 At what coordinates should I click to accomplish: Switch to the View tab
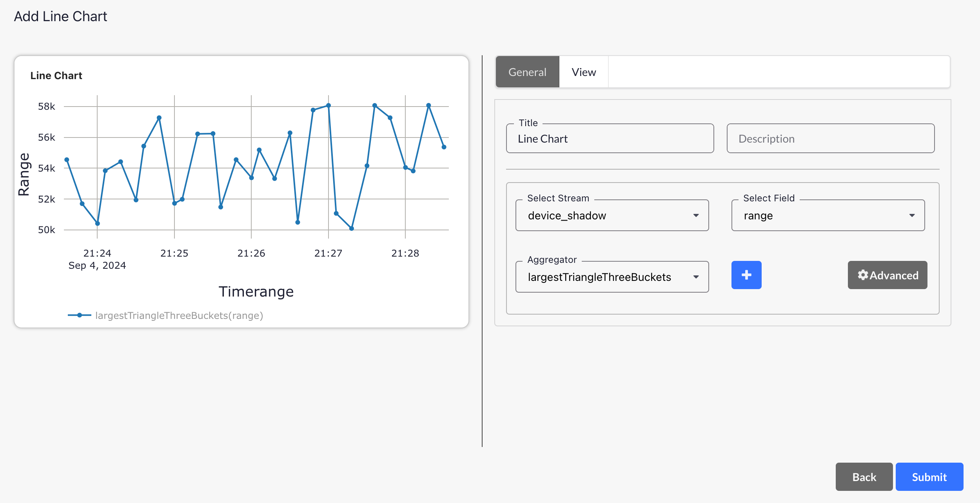583,72
